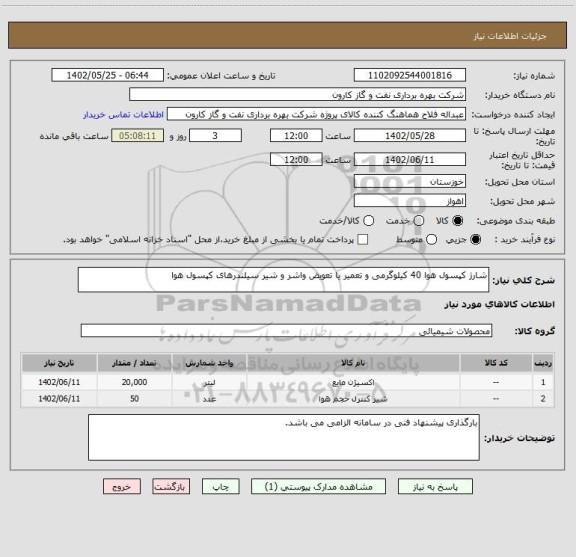Click the need date in row 2

[x=59, y=399]
